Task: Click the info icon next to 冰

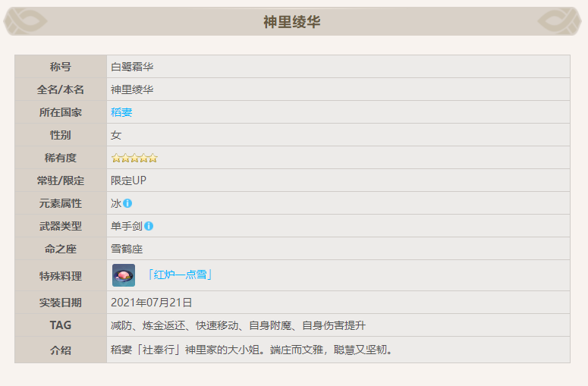Action: point(127,203)
